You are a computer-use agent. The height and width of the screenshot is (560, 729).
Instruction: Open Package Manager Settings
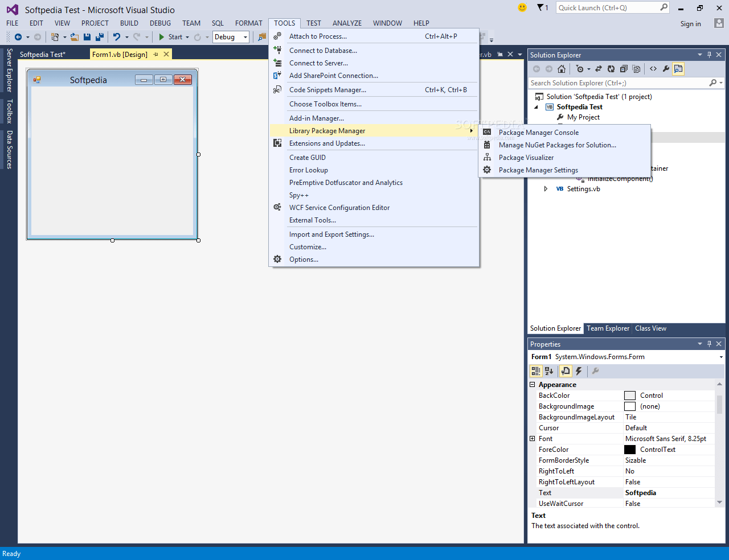[x=564, y=170]
